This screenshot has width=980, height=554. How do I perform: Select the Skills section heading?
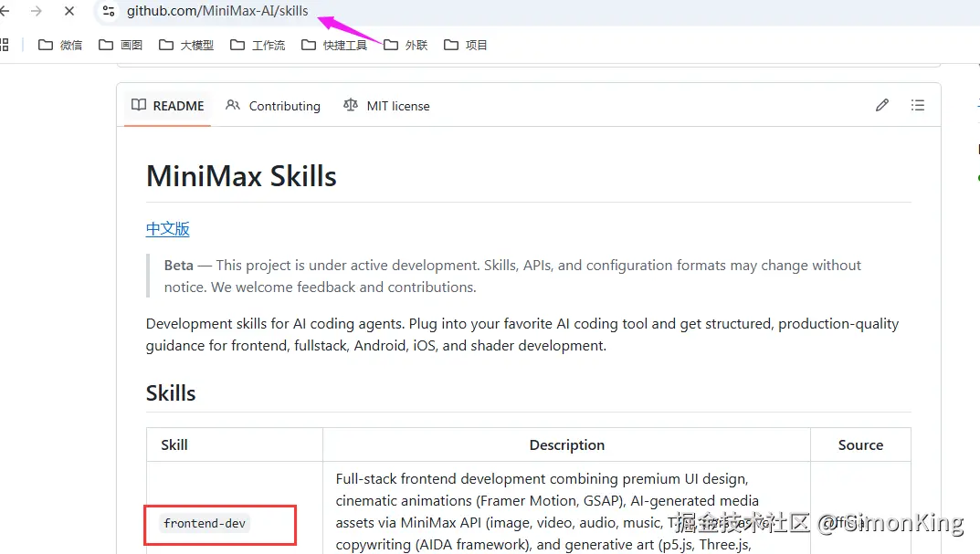(171, 392)
